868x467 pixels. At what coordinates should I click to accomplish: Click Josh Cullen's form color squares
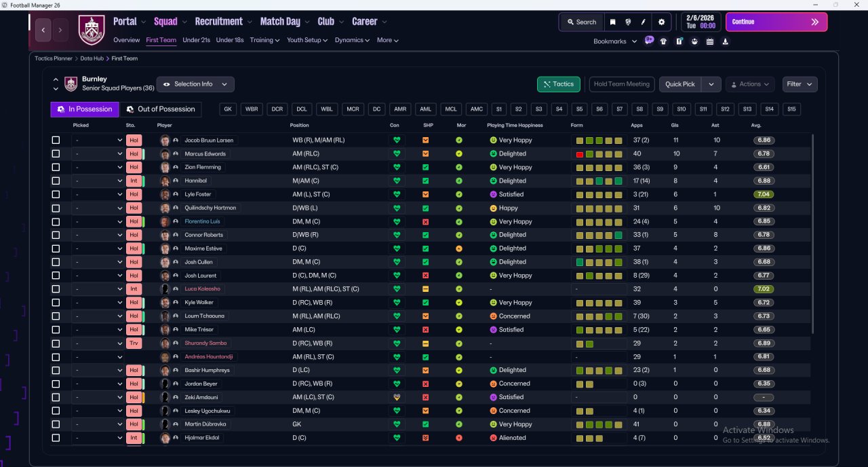click(599, 262)
